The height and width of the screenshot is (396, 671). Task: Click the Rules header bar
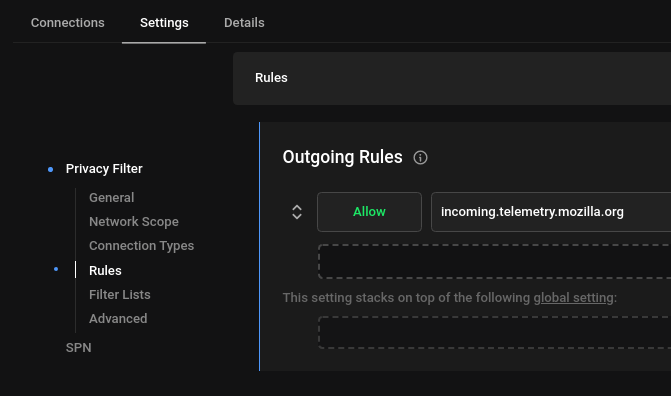click(x=452, y=78)
